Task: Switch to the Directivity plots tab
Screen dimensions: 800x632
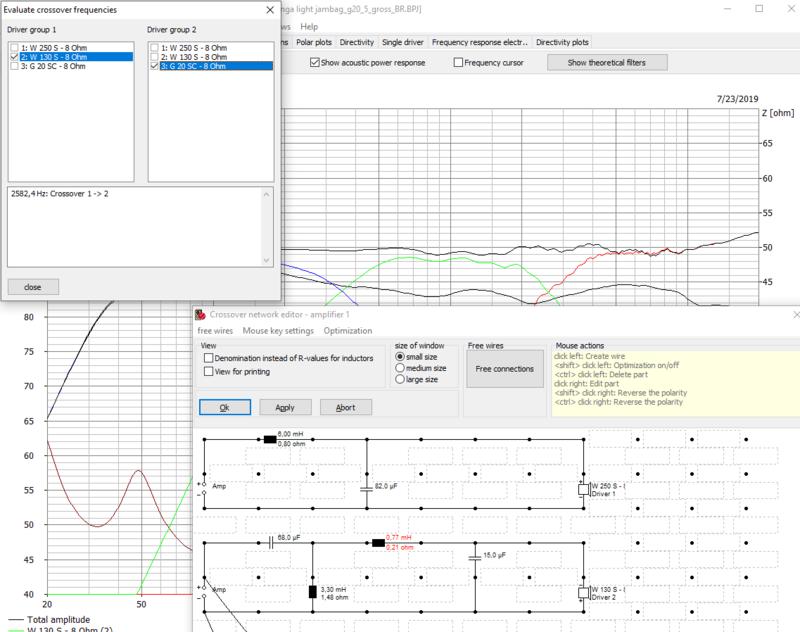Action: point(561,43)
